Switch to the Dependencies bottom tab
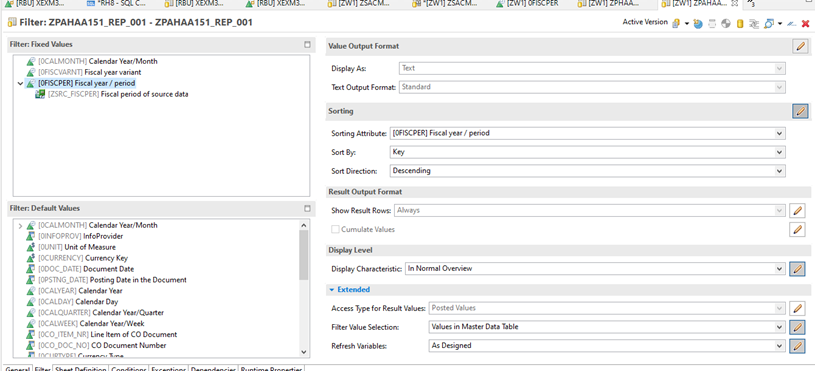815x371 pixels. point(213,368)
